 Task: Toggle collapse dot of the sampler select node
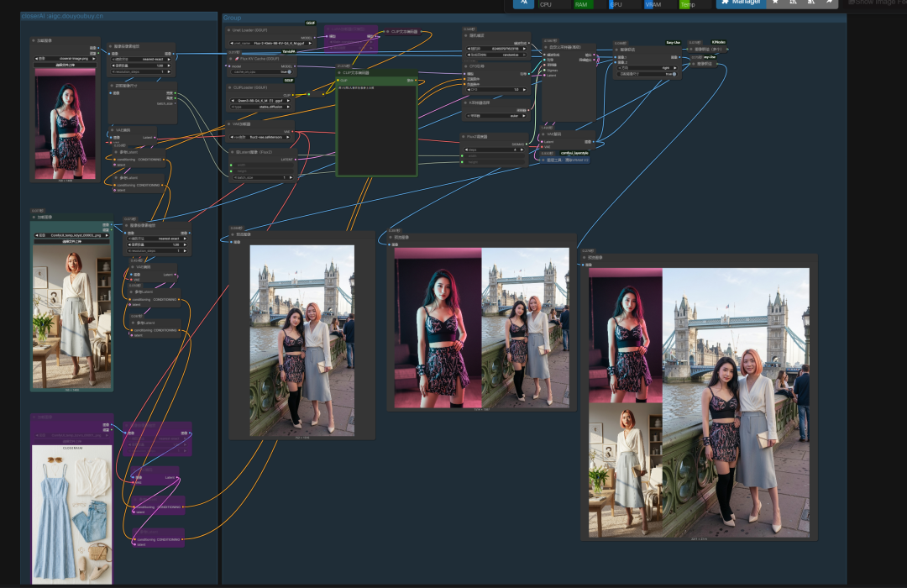pos(466,102)
